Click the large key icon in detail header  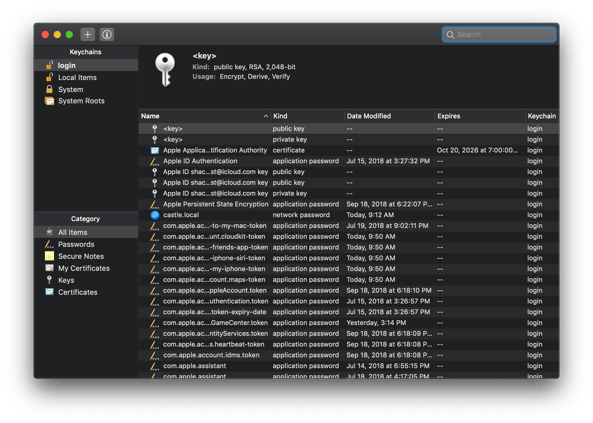[x=165, y=70]
